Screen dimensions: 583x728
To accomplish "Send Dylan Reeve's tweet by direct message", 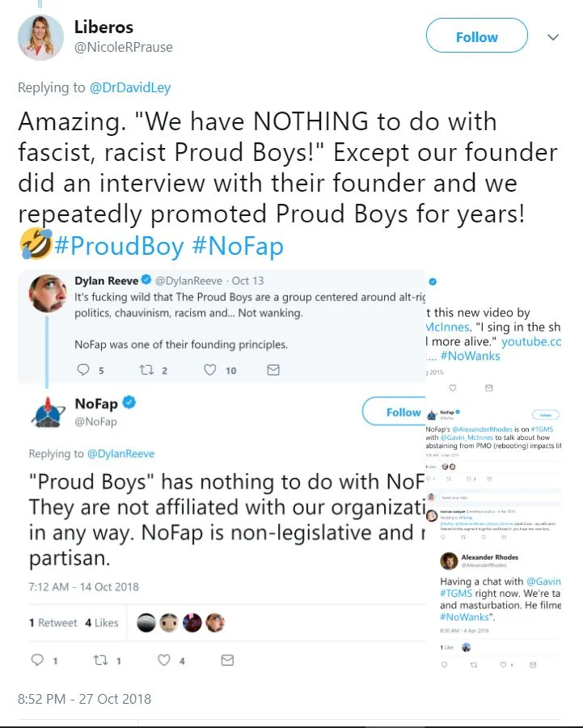I will click(x=273, y=370).
